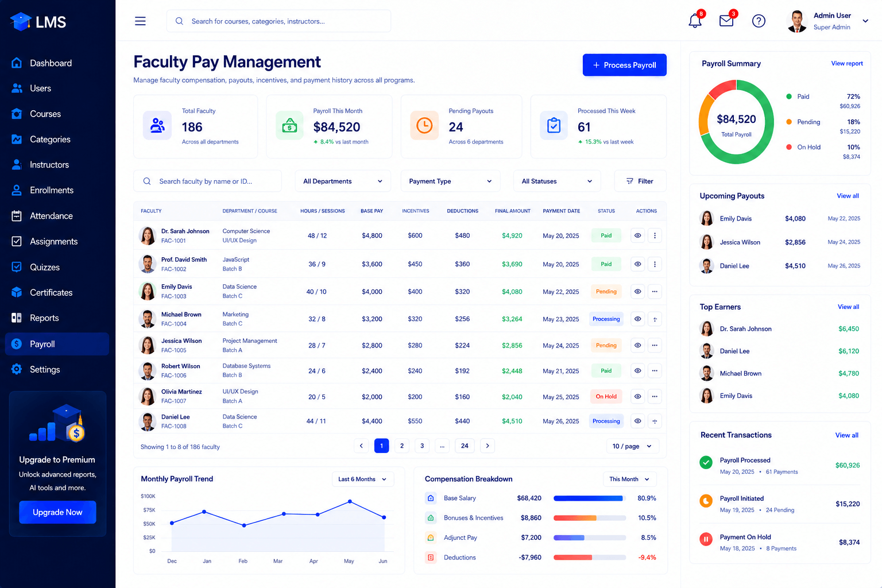Open more actions for Dr. Sarah Johnson

(655, 235)
